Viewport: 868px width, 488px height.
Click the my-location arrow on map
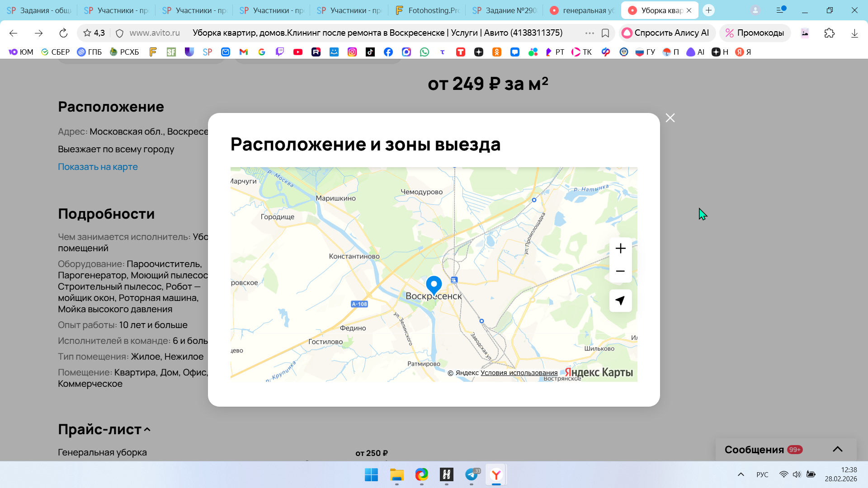[620, 300]
